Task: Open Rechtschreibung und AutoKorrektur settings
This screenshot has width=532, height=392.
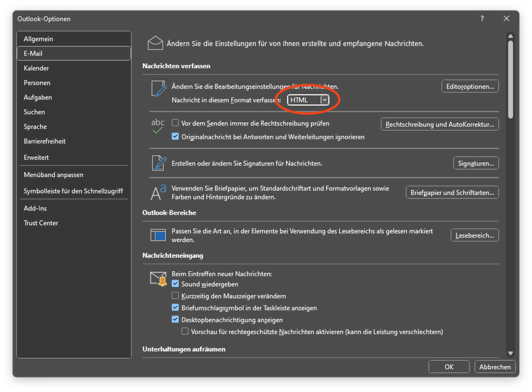Action: [440, 124]
